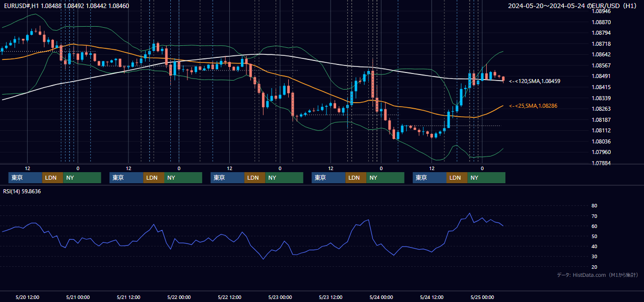
Task: Click the 25 SMA label showing 1.08286
Action: click(x=533, y=106)
